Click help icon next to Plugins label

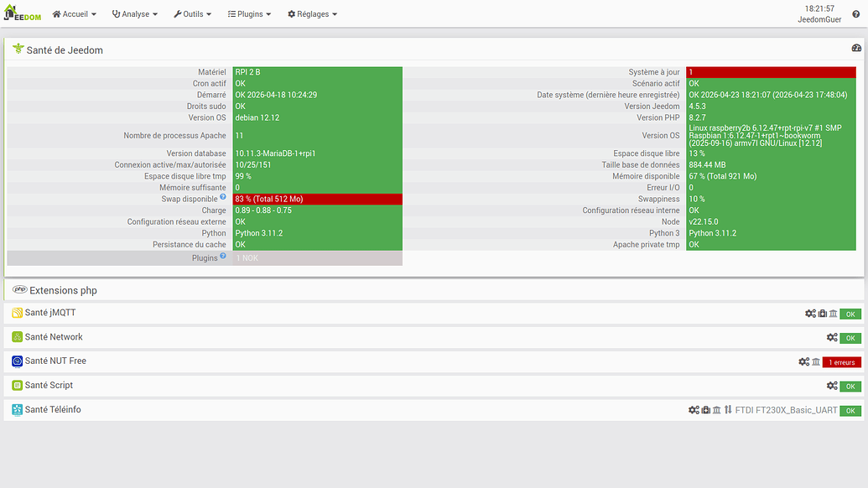[x=223, y=256]
